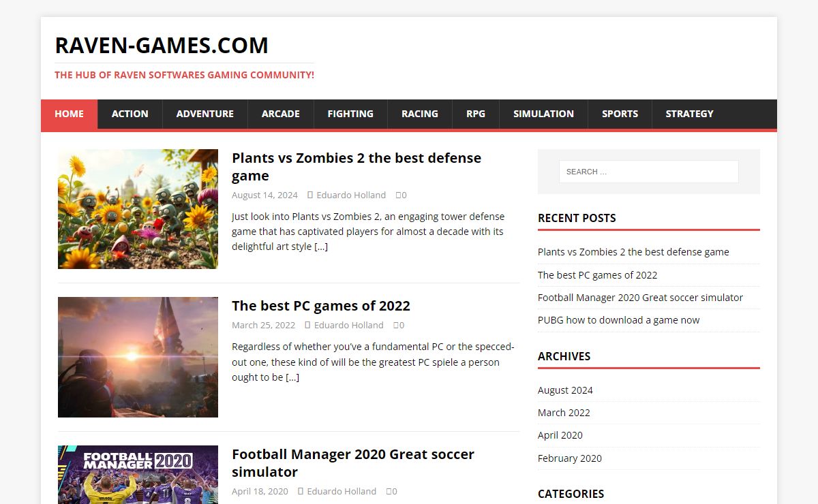Open headline Football Manager 2020 Great soccer simulator
This screenshot has width=818, height=504.
[x=353, y=463]
